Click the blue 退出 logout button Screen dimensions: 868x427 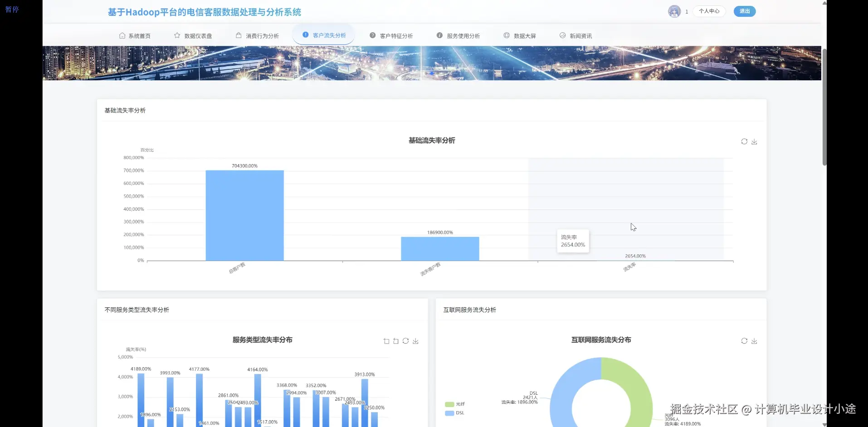point(745,11)
